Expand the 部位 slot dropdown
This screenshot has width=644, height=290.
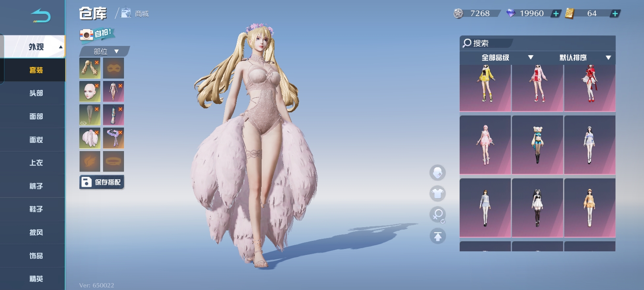pyautogui.click(x=105, y=51)
